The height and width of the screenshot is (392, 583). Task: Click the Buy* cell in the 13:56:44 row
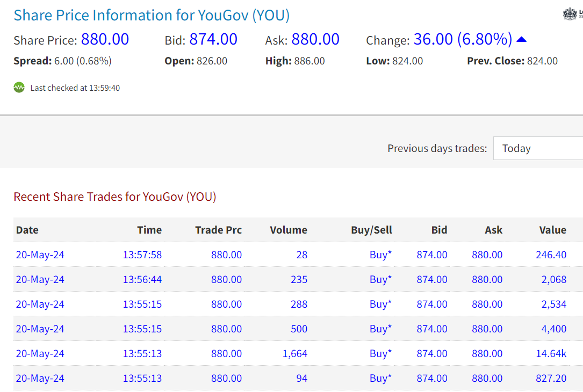point(381,279)
